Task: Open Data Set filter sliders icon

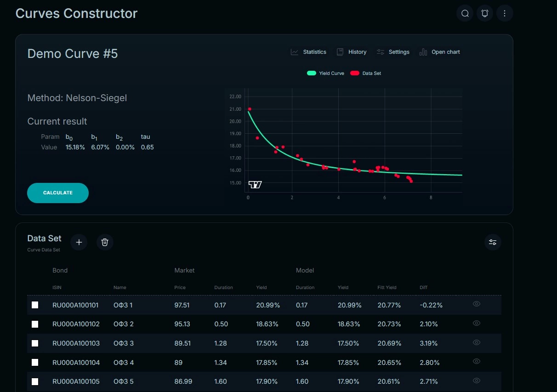Action: click(493, 242)
